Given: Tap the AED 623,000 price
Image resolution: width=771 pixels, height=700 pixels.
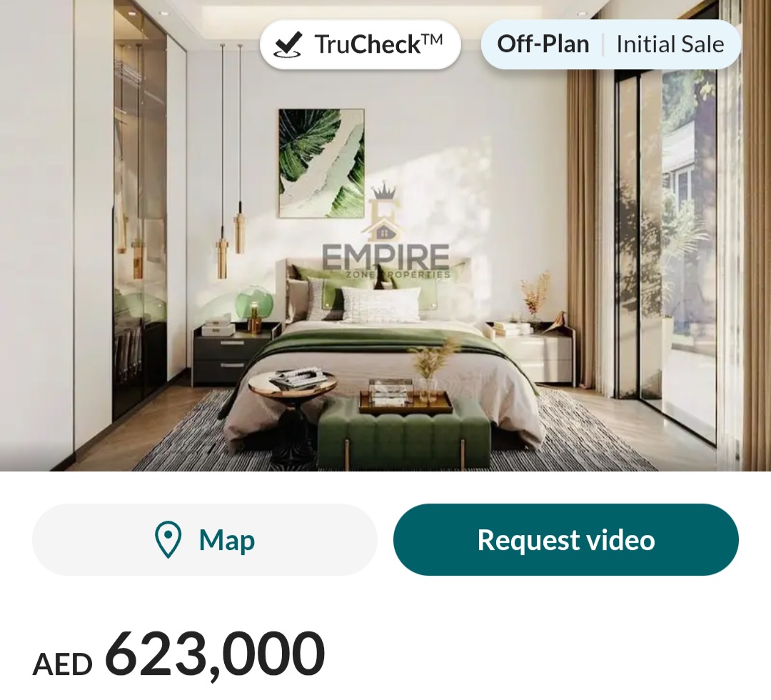Looking at the screenshot, I should pyautogui.click(x=178, y=655).
